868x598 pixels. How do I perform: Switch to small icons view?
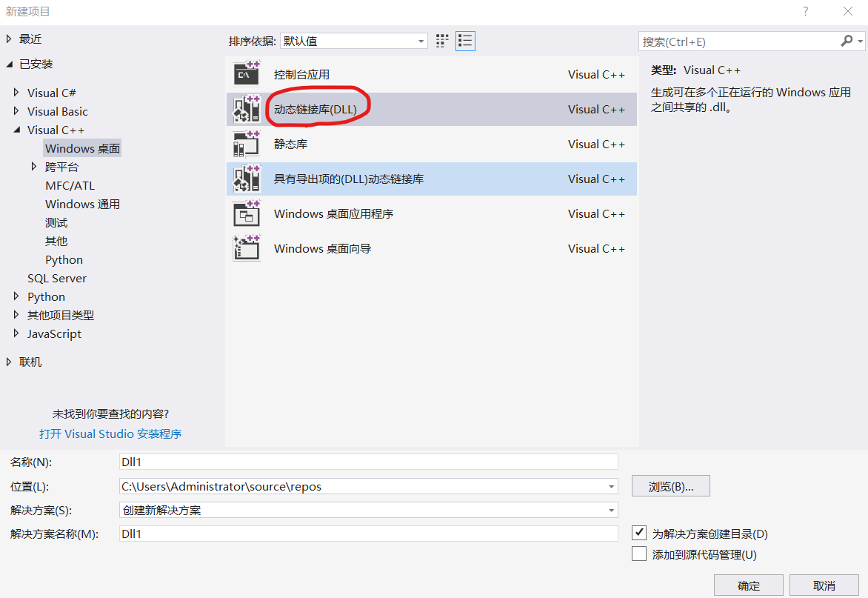[x=441, y=41]
